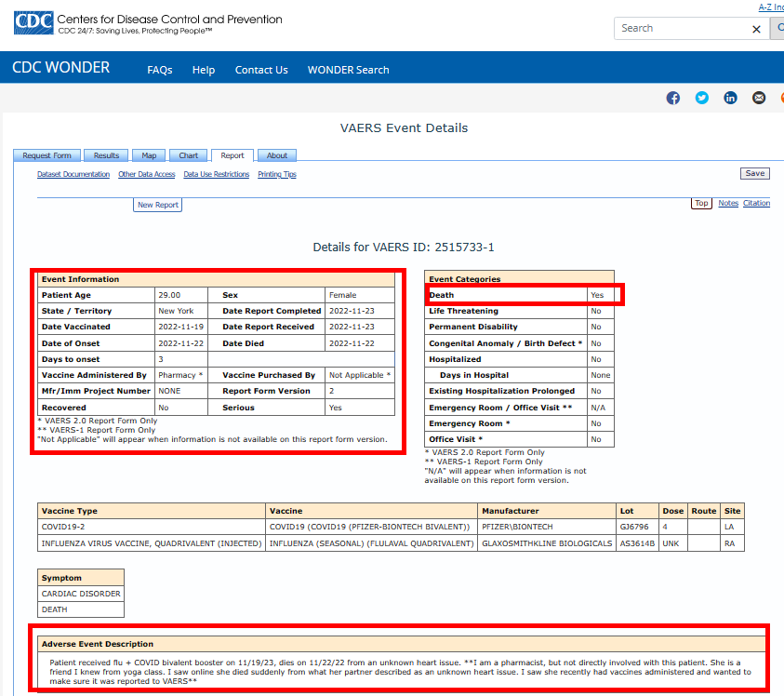Viewport: 784px width, 696px height.
Task: Open Printing Tips link
Action: click(277, 174)
